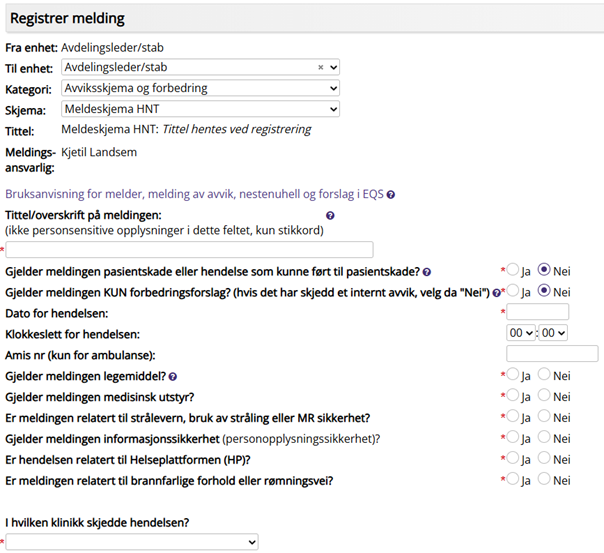Open help icon next to Bruksanvisning for melder link
The height and width of the screenshot is (553, 604).
tap(391, 194)
